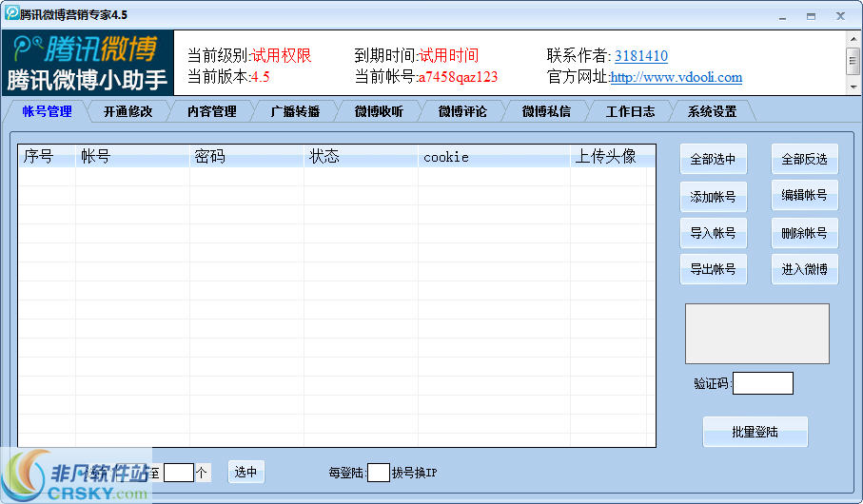Click the 全部反选 button
This screenshot has height=504, width=863.
pos(805,159)
